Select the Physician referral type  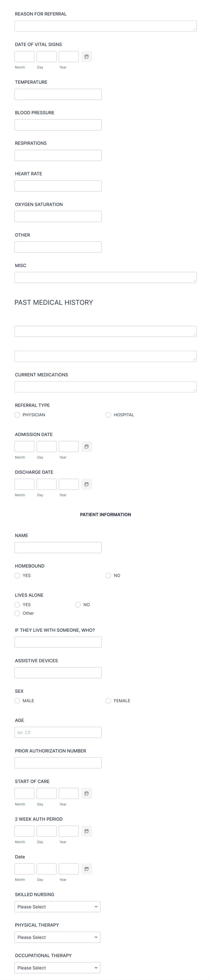[17, 415]
